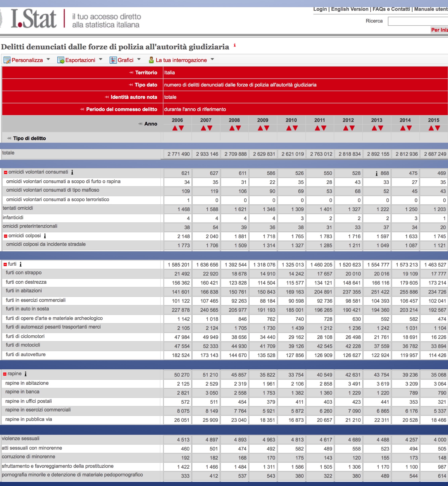448x486 pixels.
Task: Collapse the omicidi colposi group
Action: tap(6, 236)
